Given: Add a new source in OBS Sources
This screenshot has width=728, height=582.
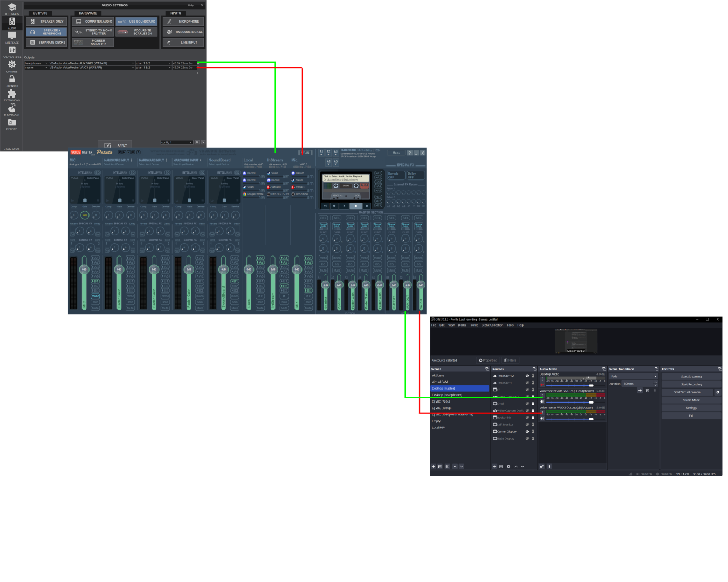Looking at the screenshot, I should [495, 466].
